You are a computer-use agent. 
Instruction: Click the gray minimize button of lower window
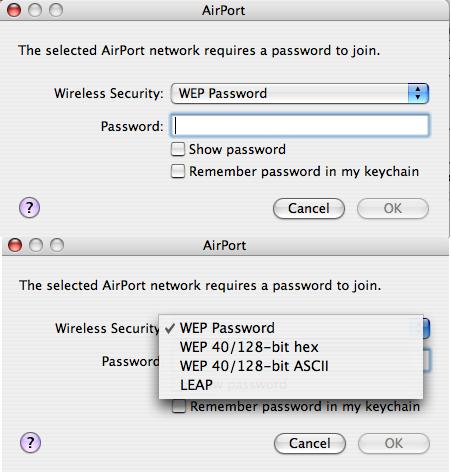36,245
